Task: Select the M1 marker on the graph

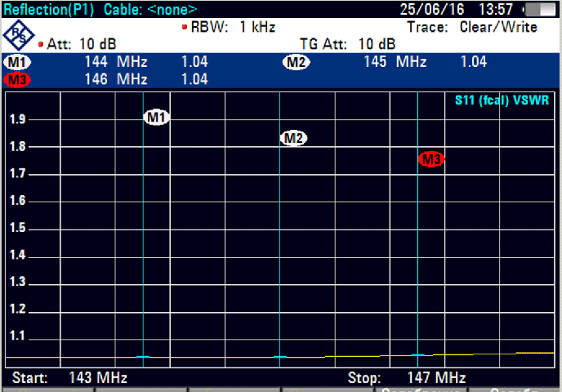Action: pos(157,118)
